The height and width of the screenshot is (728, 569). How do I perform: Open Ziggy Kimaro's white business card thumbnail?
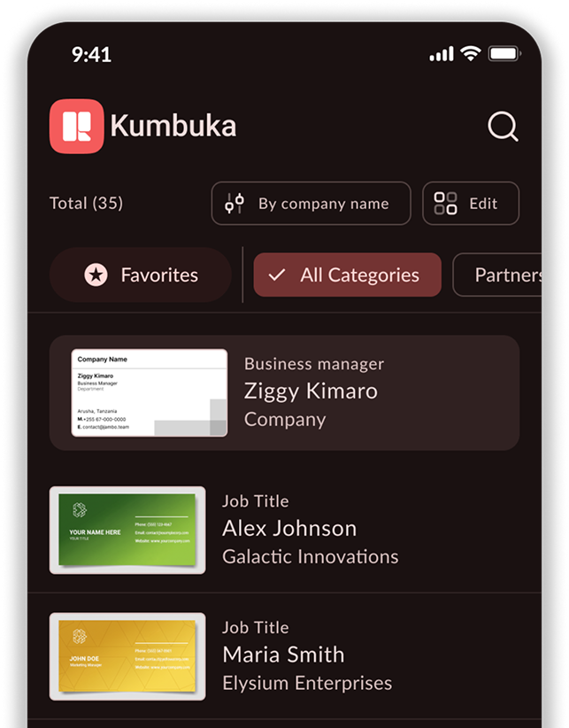149,392
